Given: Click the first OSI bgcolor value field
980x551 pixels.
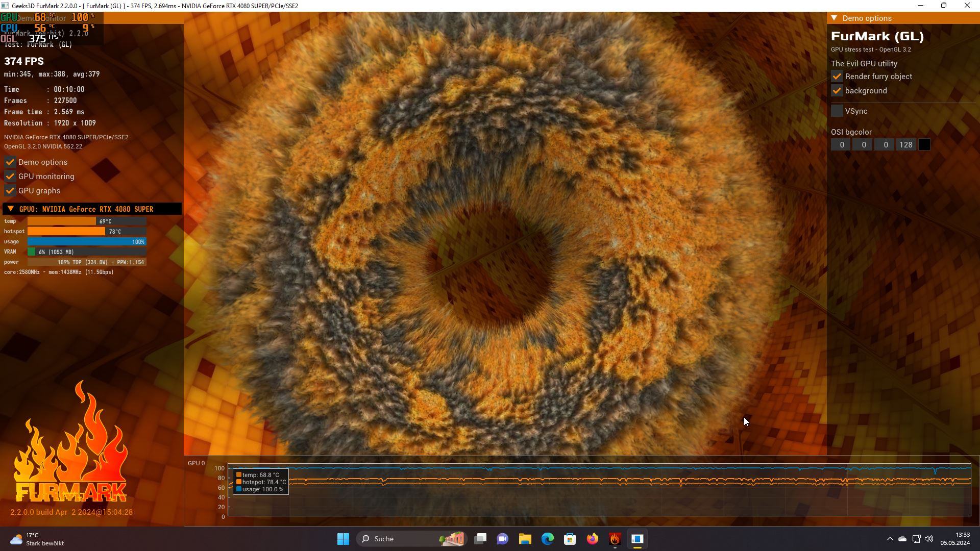Looking at the screenshot, I should tap(842, 145).
